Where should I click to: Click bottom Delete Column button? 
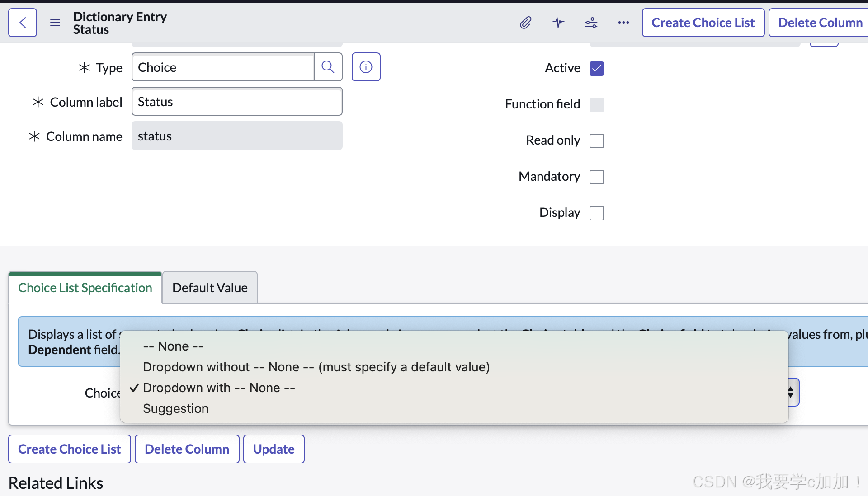pyautogui.click(x=187, y=449)
